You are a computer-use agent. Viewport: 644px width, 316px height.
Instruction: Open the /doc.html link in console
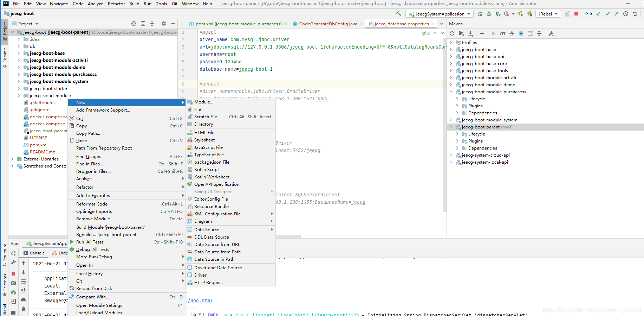click(200, 301)
